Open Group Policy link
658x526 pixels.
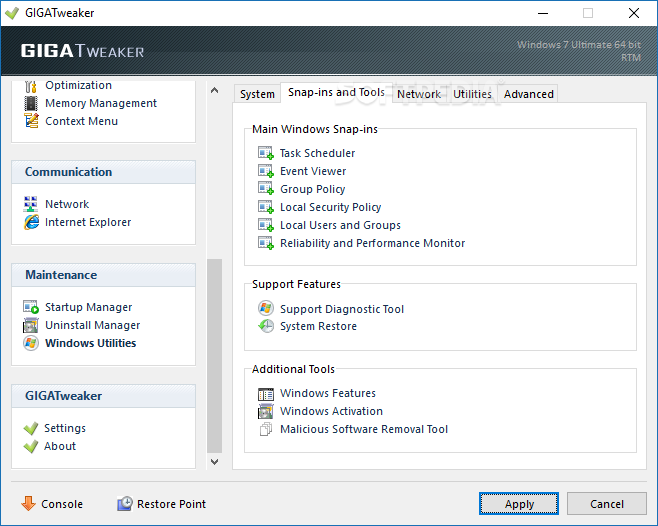tap(313, 189)
